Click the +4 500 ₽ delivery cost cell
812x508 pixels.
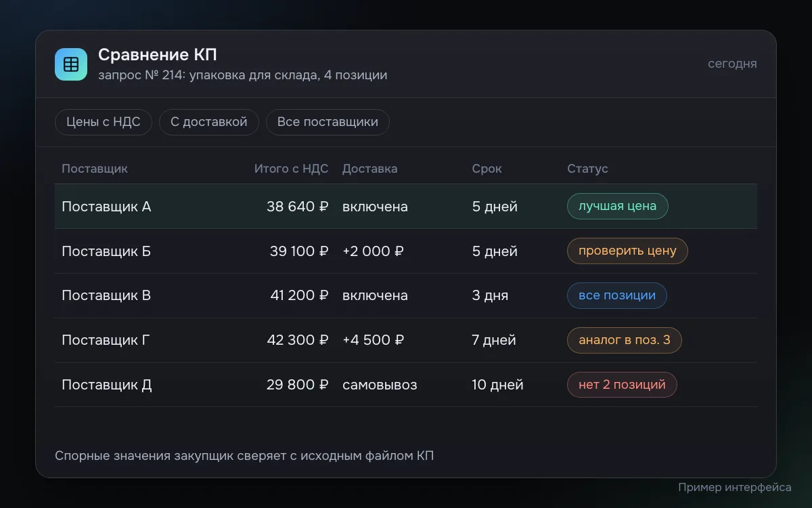[x=374, y=340]
